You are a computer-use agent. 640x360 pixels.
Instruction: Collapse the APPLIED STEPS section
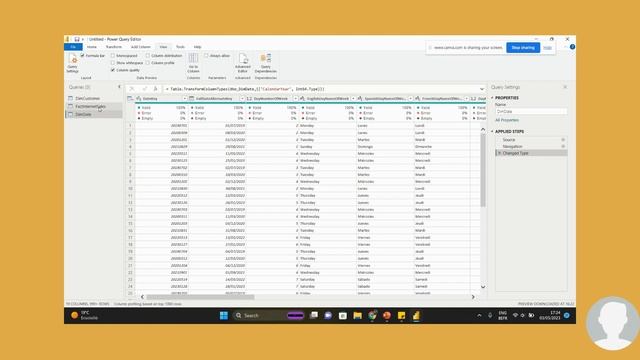pyautogui.click(x=492, y=131)
